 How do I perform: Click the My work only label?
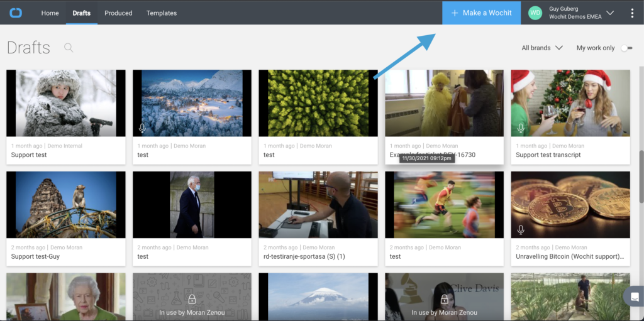coord(596,48)
